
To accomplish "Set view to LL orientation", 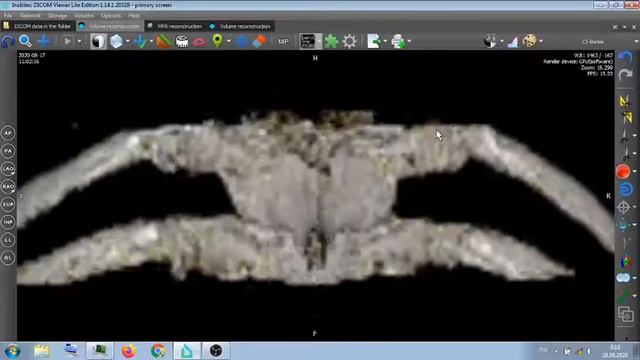I will click(x=8, y=240).
